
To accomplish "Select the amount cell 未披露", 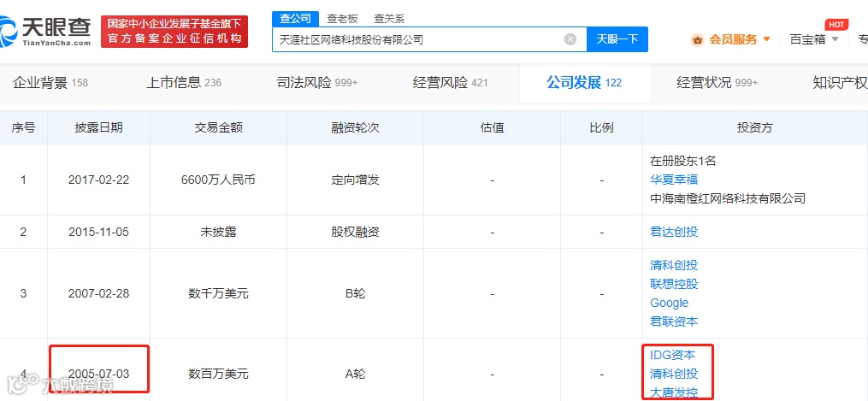I will click(218, 232).
